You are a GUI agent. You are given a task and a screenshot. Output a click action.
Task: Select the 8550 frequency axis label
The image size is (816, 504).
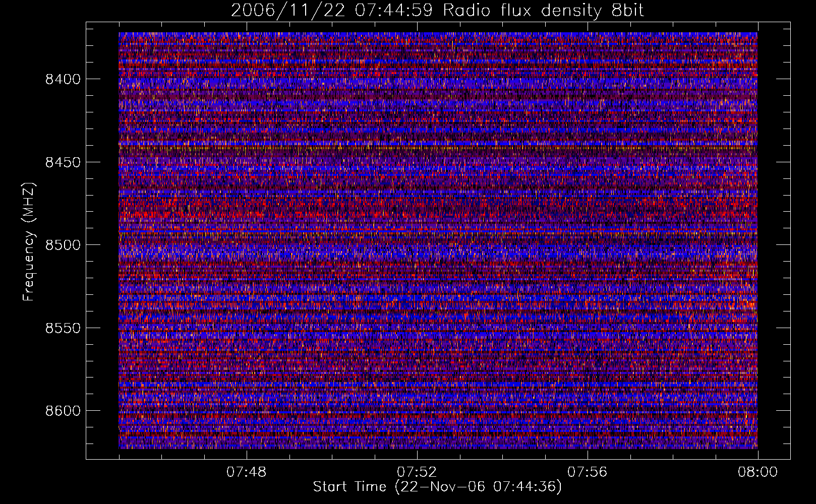[x=63, y=328]
